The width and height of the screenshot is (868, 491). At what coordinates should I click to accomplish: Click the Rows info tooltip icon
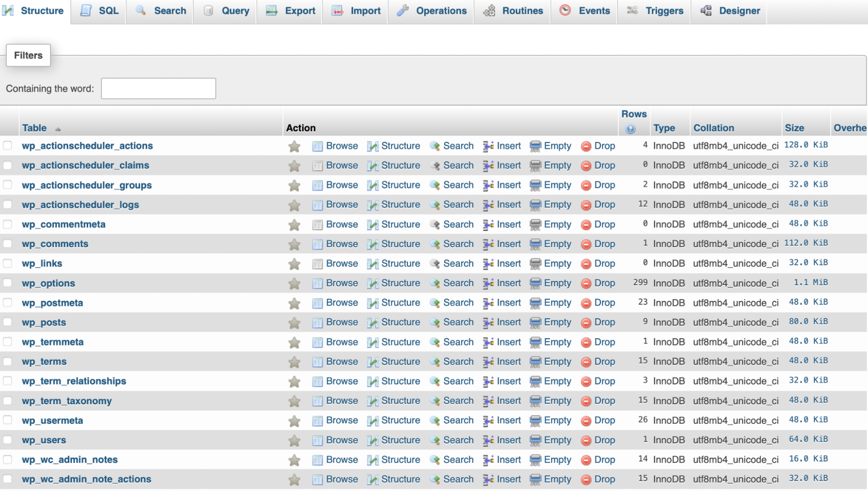pos(630,129)
